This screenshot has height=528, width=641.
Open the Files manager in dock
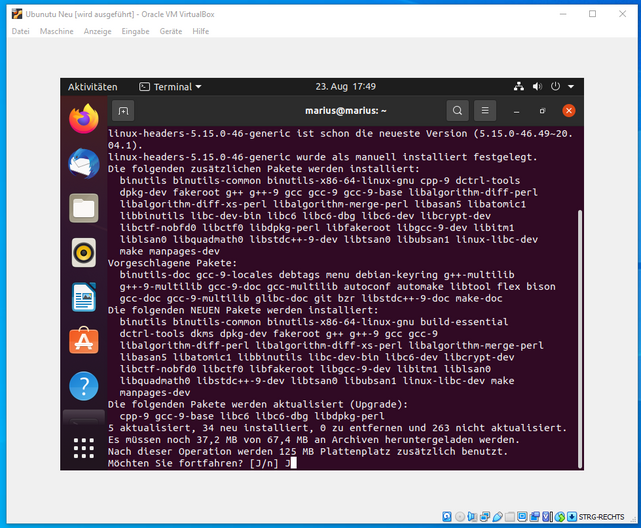(84, 208)
